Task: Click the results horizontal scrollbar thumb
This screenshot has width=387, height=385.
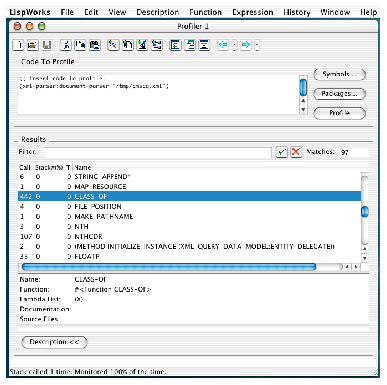Action: coord(169,267)
